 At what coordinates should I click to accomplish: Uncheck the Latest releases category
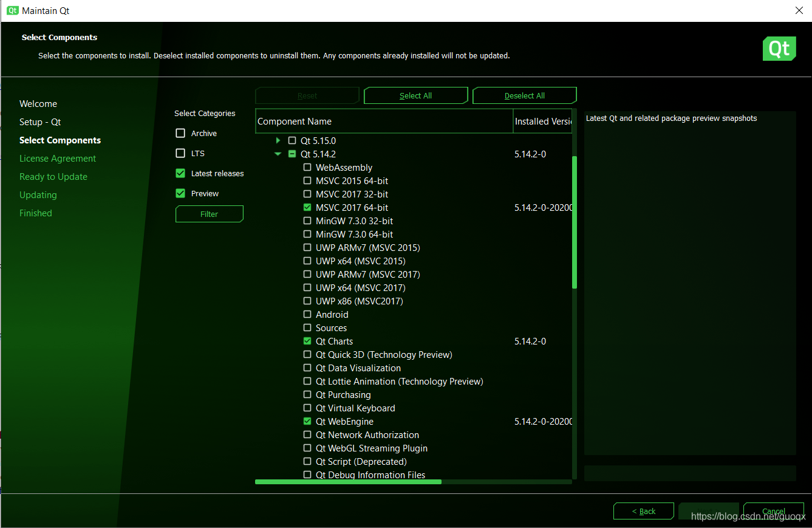180,173
